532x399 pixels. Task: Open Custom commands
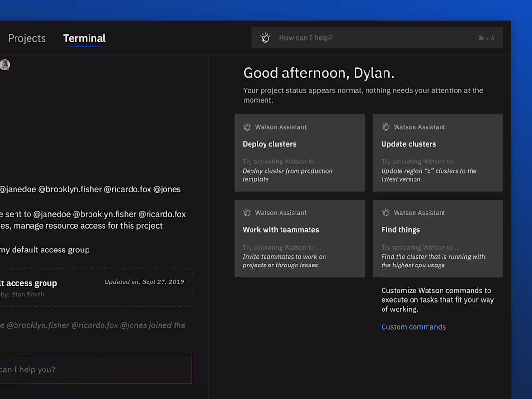(x=414, y=327)
